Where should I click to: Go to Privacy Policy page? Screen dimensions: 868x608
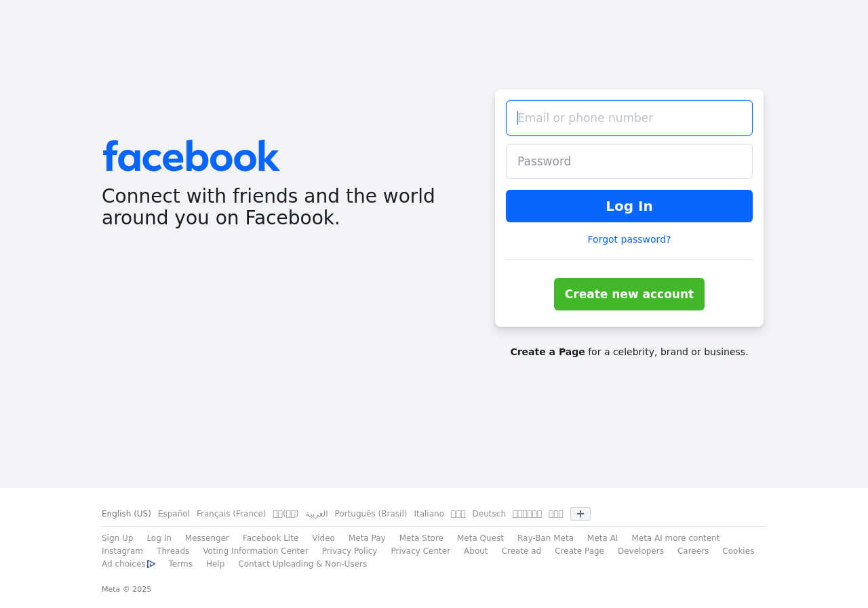coord(349,551)
